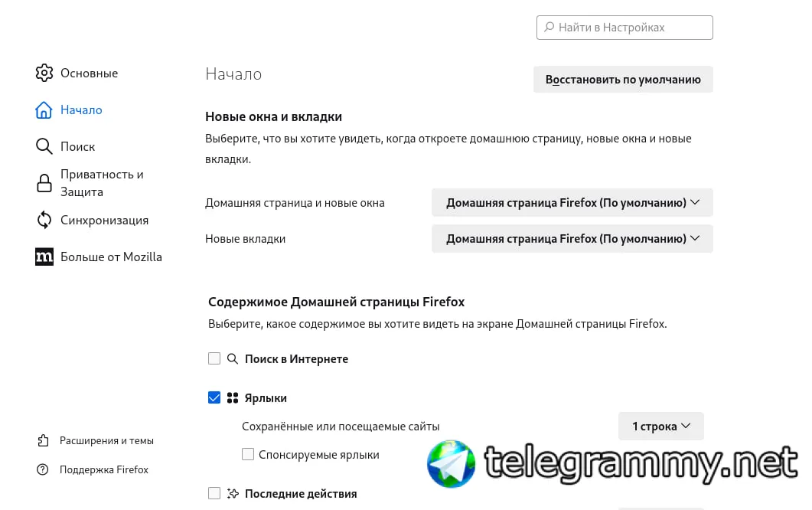The width and height of the screenshot is (812, 510).
Task: Click the padlock icon for Приватность и Защита
Action: click(x=44, y=183)
